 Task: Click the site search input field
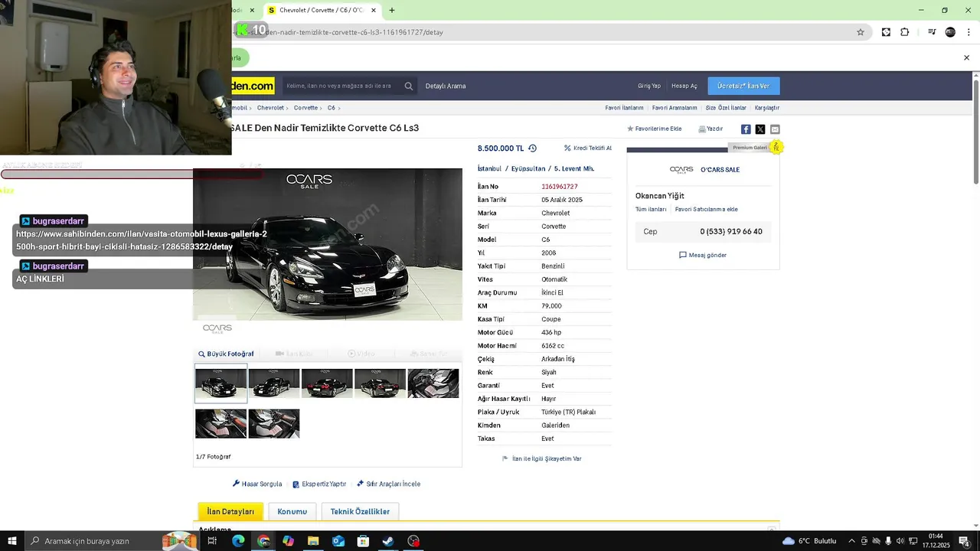pos(341,86)
